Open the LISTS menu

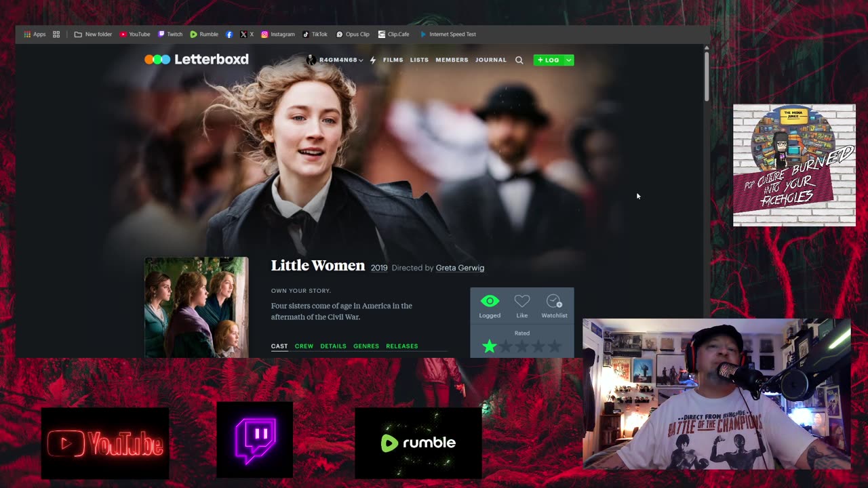[x=419, y=60]
